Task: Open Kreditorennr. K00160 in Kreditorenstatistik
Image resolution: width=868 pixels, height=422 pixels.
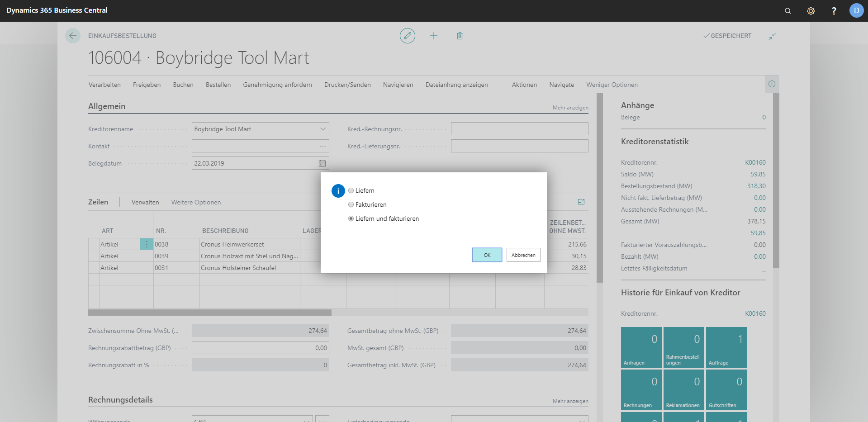Action: click(x=755, y=162)
